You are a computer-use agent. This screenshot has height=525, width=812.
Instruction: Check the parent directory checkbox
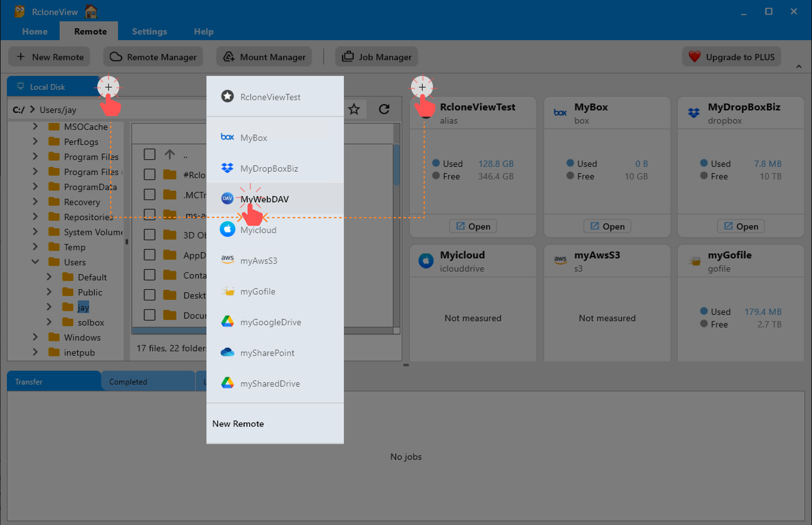[149, 154]
